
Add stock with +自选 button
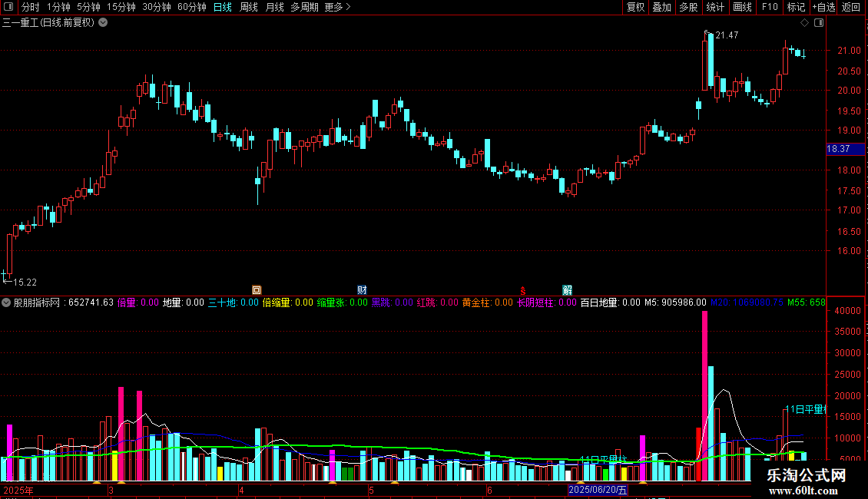[823, 7]
